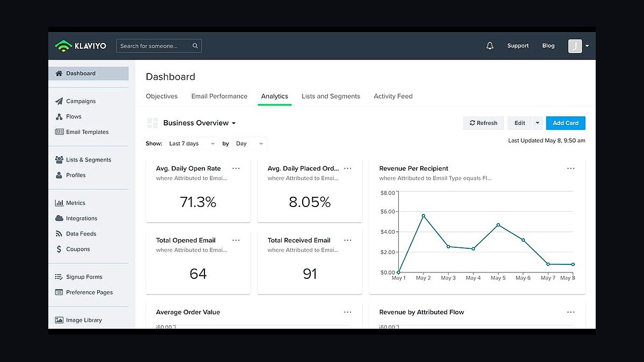Click the May 5 chart data point

click(x=498, y=225)
